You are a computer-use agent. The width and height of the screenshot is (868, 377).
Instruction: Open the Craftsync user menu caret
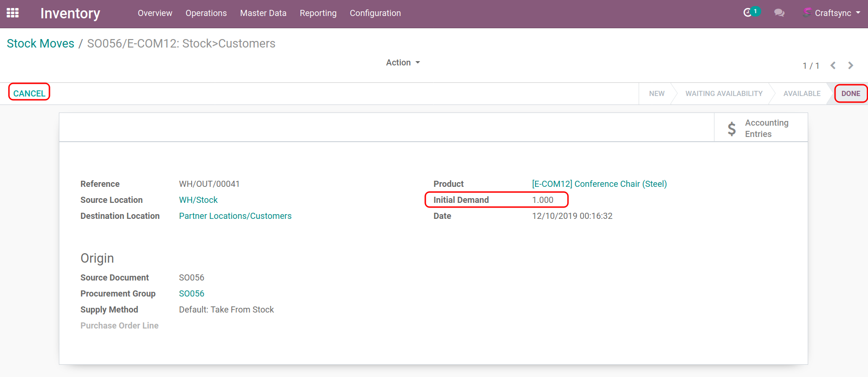click(858, 13)
